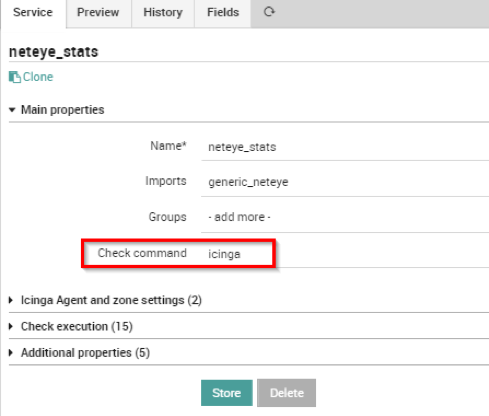Click the Check command label

click(142, 253)
